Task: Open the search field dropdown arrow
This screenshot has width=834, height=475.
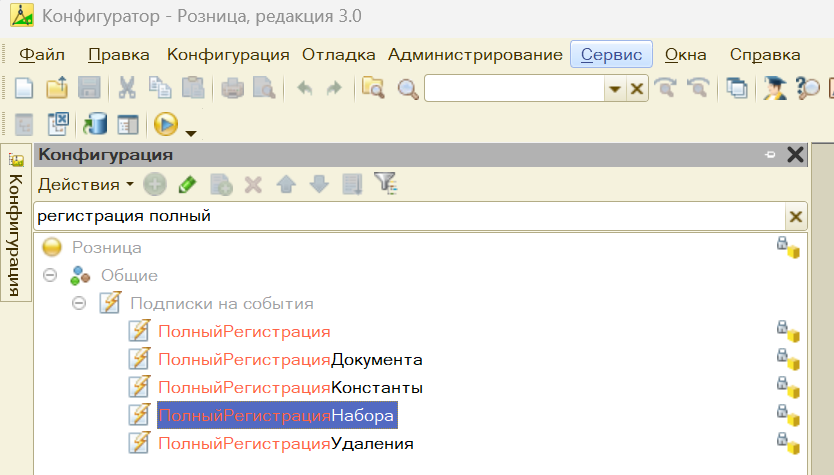Action: click(x=615, y=88)
